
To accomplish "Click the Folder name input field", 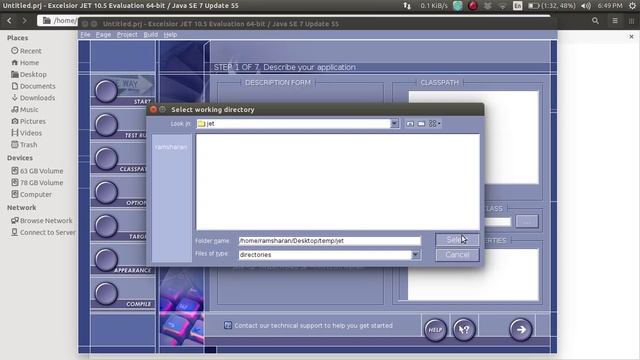I will (329, 241).
